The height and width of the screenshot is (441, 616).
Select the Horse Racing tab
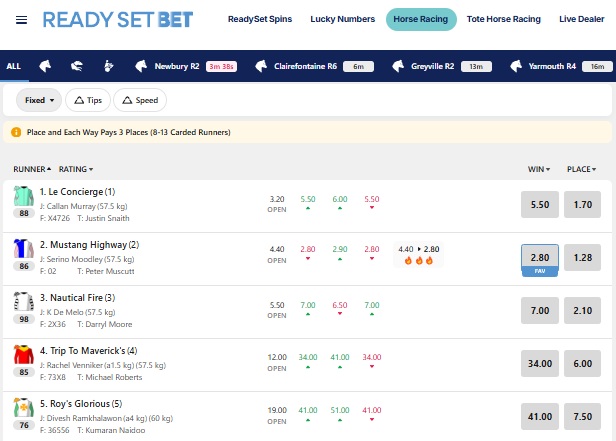pos(421,19)
